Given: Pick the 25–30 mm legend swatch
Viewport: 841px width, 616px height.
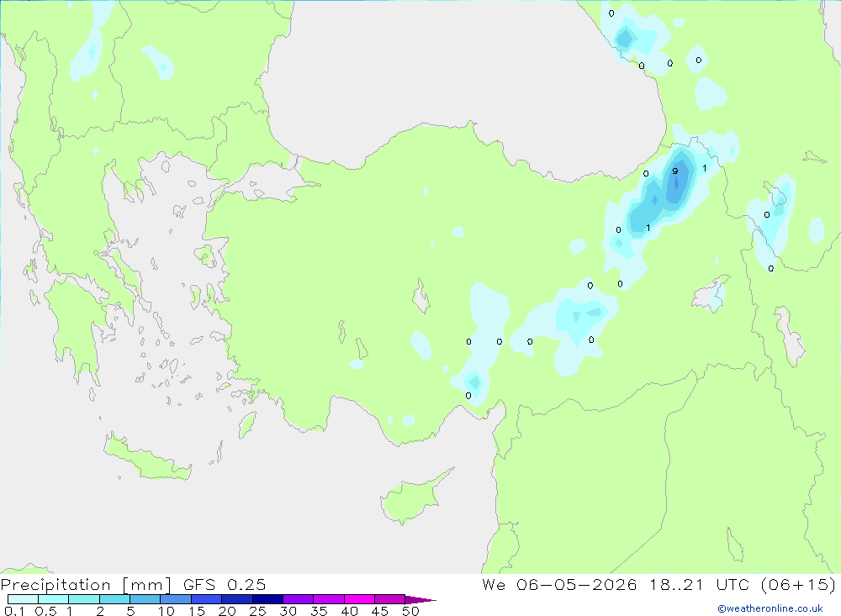Looking at the screenshot, I should pos(267,599).
